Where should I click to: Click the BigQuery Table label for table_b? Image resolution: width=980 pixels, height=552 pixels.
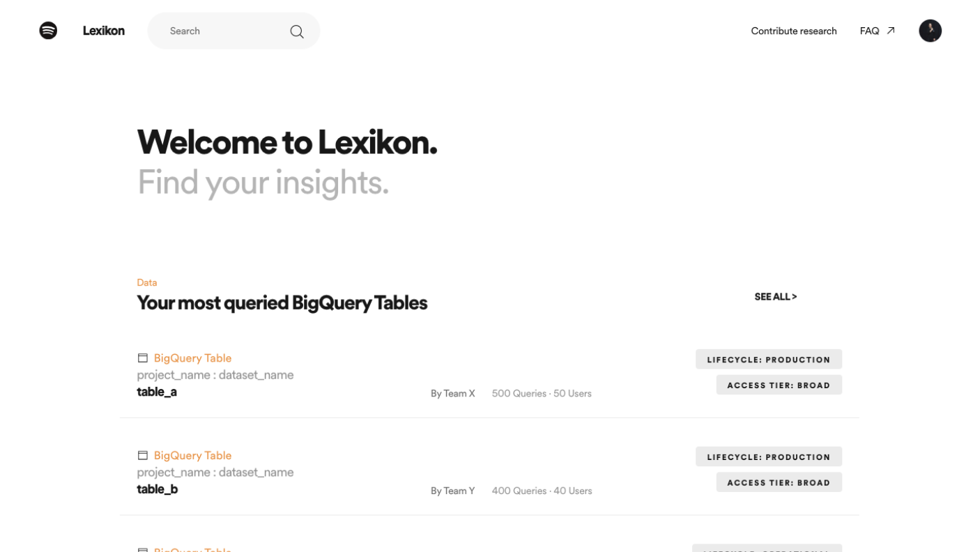tap(192, 456)
